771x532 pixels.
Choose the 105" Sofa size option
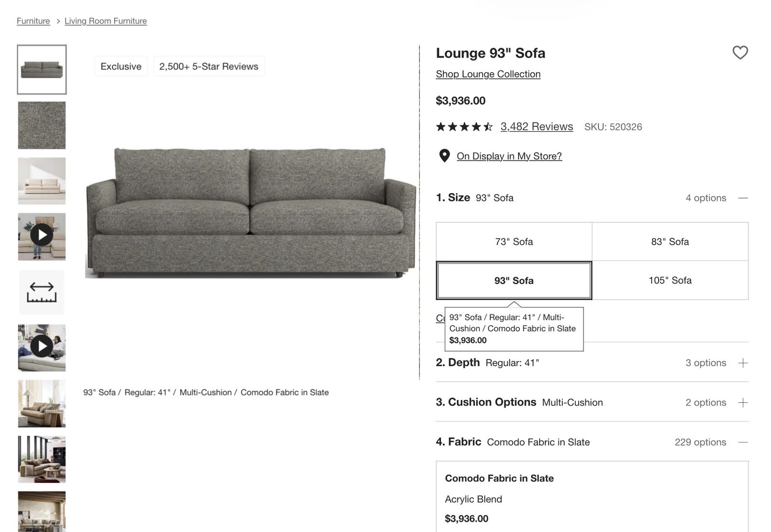(670, 280)
